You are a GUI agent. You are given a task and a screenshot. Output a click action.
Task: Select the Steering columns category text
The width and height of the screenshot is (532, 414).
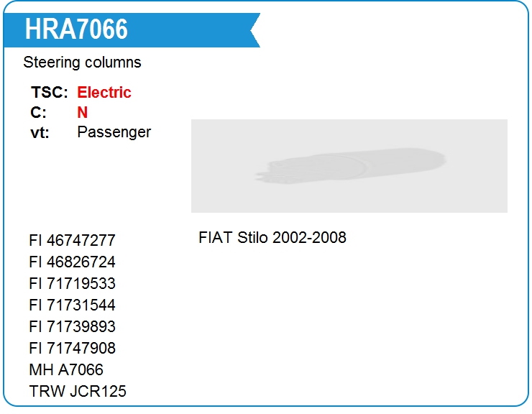coord(82,63)
